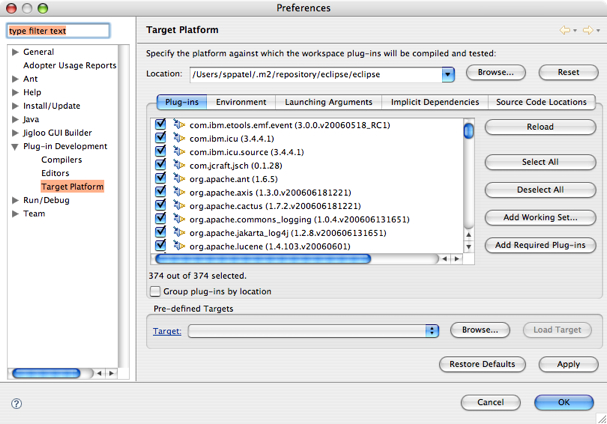
Task: Go forward with the yellow right arrow
Action: [x=588, y=30]
